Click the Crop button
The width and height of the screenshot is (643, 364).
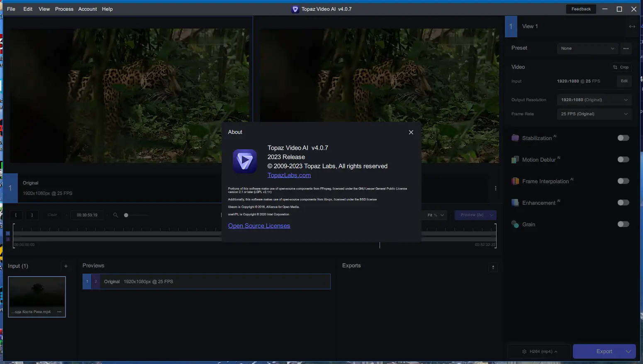point(621,67)
